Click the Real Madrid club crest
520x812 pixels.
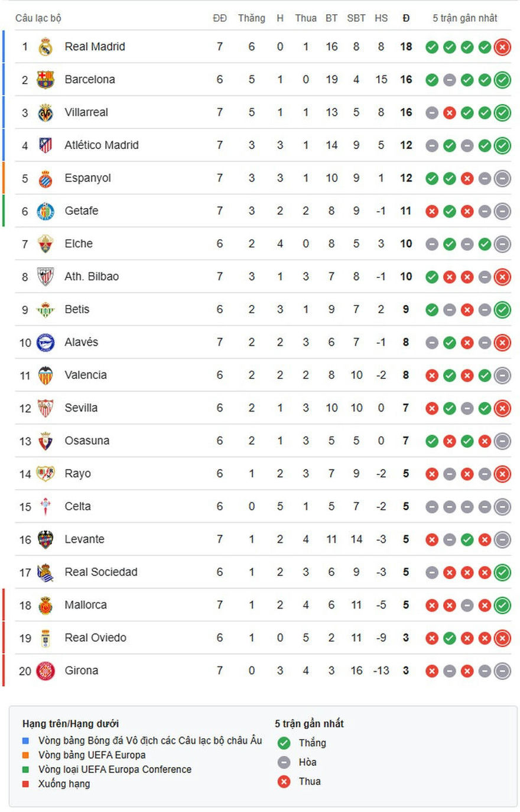click(45, 47)
